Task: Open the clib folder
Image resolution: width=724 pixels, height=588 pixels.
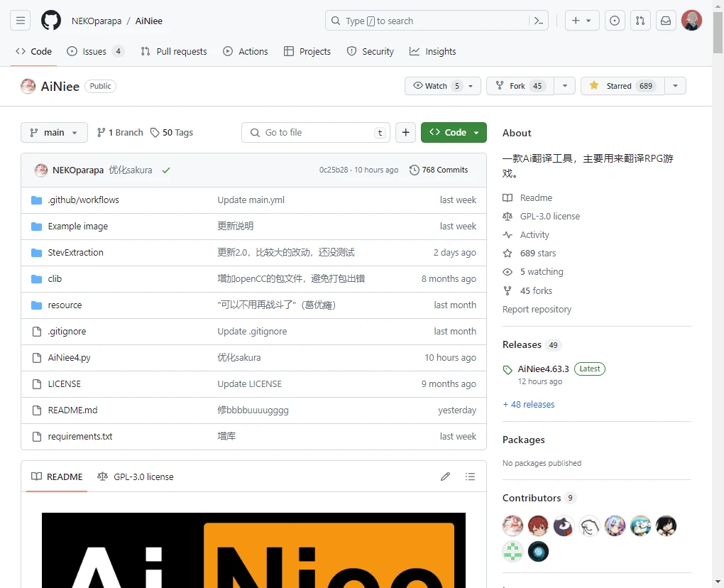Action: (55, 279)
